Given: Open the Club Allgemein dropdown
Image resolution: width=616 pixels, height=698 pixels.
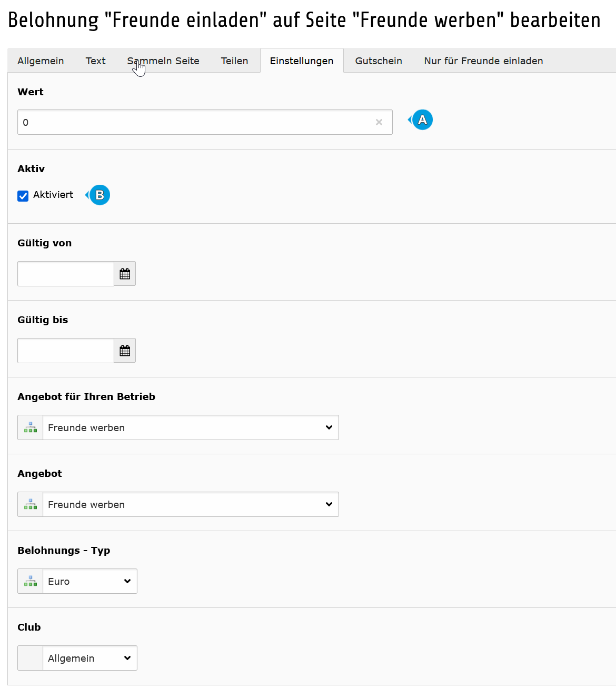Looking at the screenshot, I should point(90,658).
